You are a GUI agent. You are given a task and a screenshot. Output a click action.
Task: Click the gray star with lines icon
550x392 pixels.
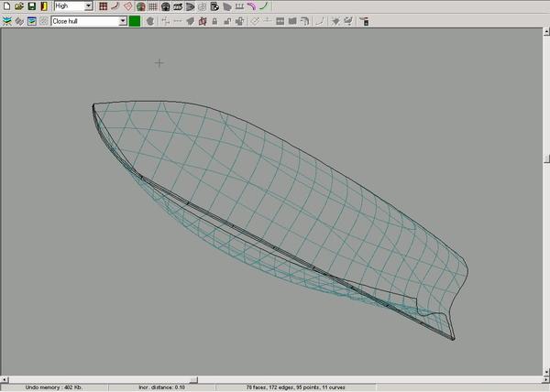[x=348, y=21]
